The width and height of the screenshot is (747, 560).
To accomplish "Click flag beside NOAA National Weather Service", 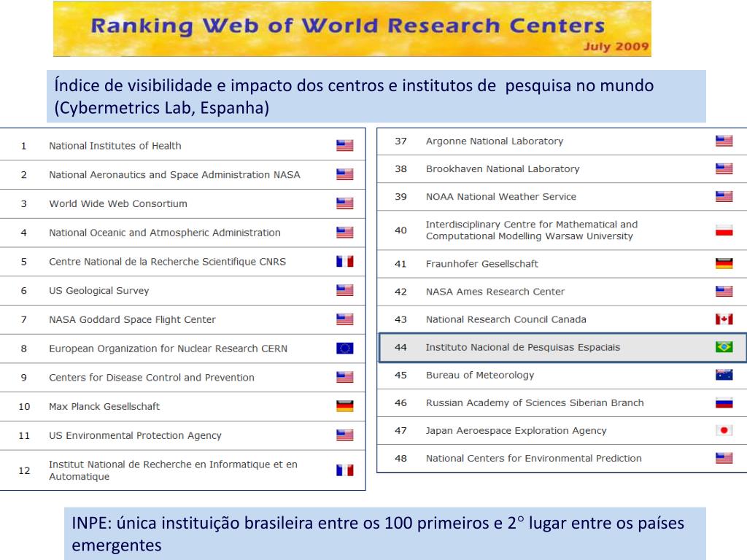I will tap(724, 196).
